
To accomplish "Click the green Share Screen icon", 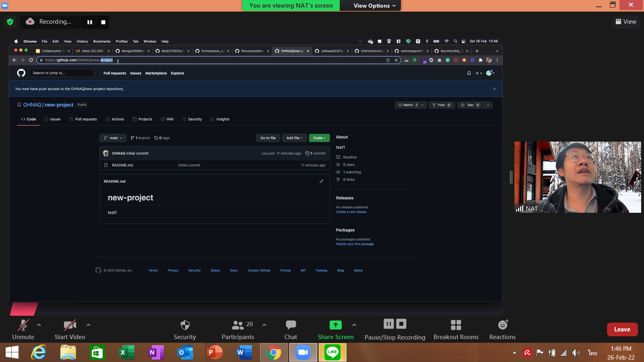I will click(335, 325).
